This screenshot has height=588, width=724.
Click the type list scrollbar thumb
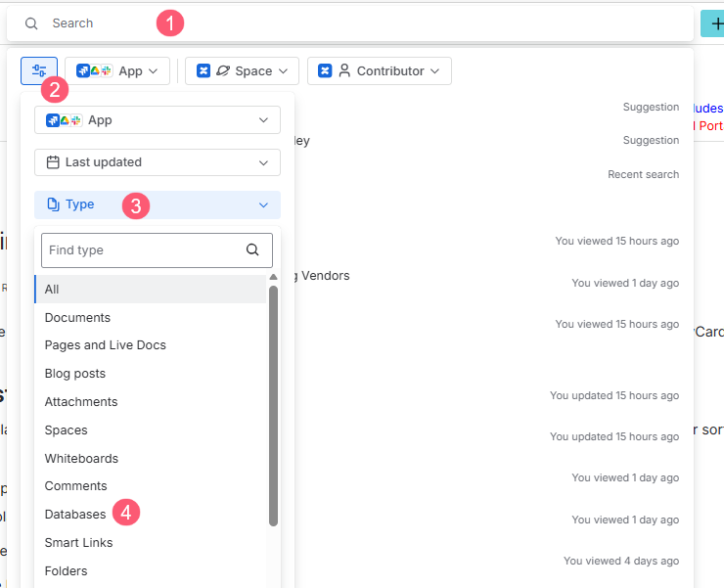[273, 406]
